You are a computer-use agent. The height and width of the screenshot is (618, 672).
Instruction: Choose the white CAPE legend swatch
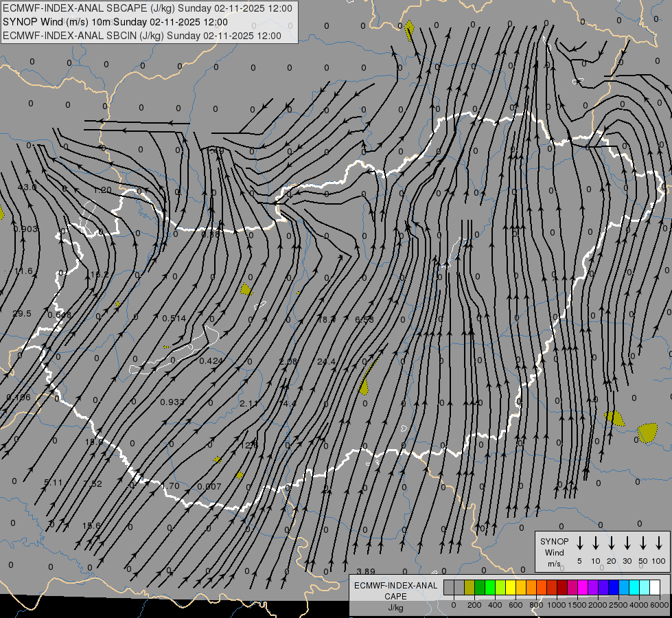click(x=654, y=587)
